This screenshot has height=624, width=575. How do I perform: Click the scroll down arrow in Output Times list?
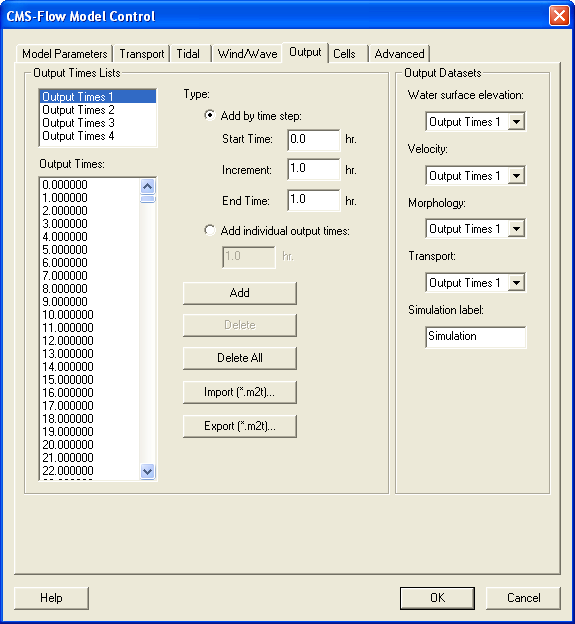147,472
